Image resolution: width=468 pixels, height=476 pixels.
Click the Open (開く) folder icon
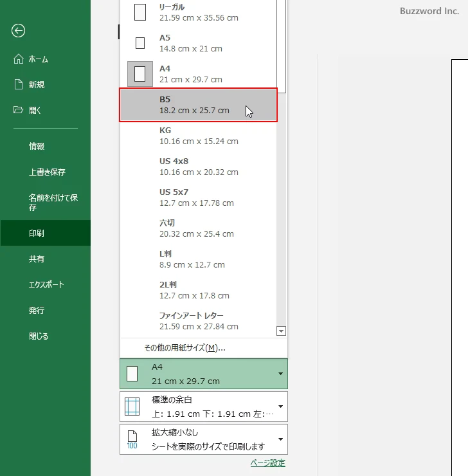(x=19, y=110)
